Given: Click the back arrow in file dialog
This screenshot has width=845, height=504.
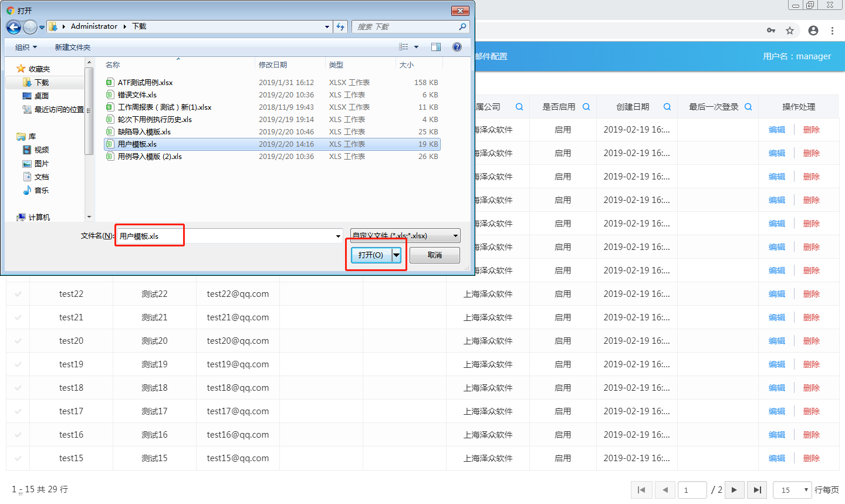Looking at the screenshot, I should (x=13, y=27).
